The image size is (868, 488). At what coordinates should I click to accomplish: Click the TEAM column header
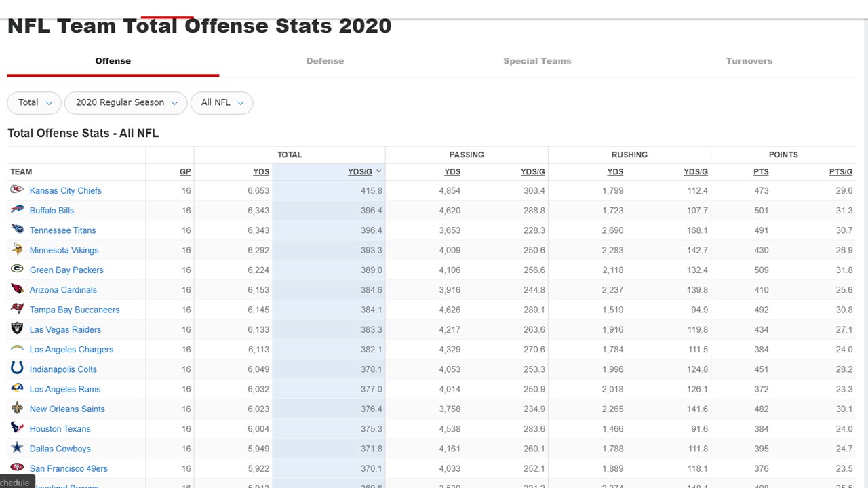click(x=21, y=171)
